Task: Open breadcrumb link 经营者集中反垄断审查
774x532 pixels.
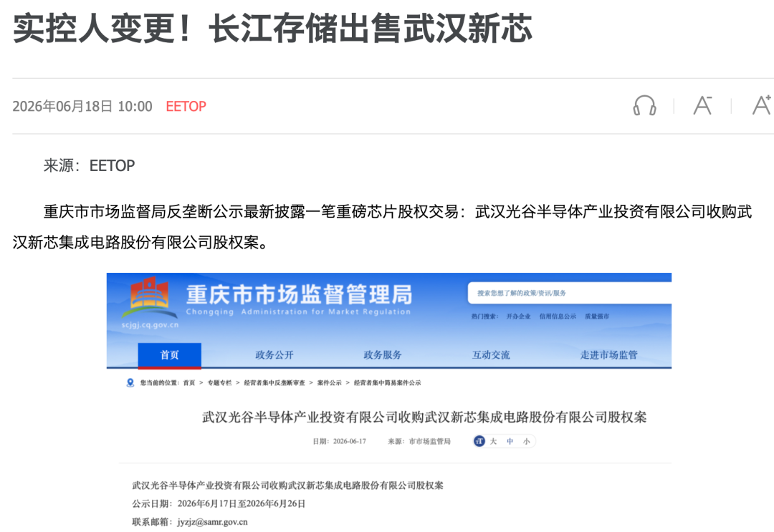Action: (x=274, y=383)
